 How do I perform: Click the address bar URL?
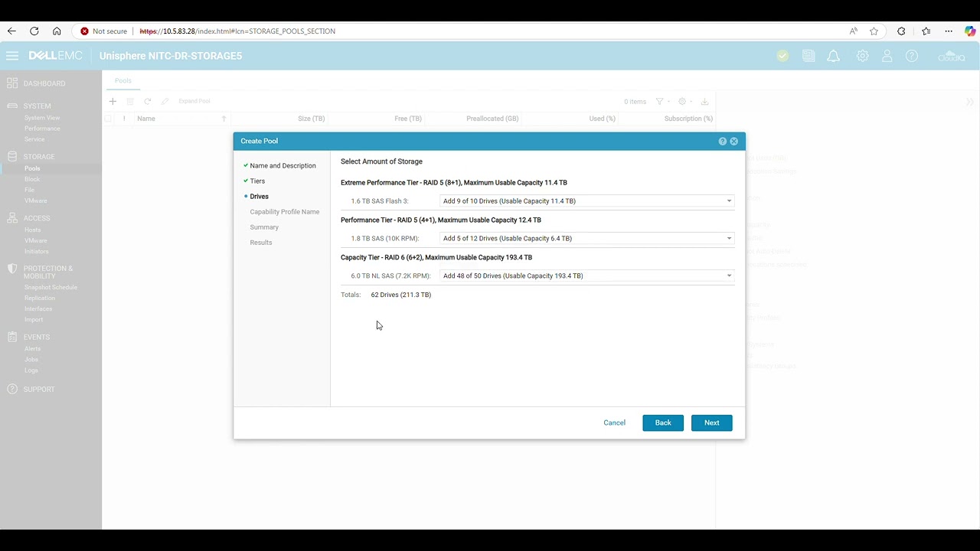(x=237, y=31)
